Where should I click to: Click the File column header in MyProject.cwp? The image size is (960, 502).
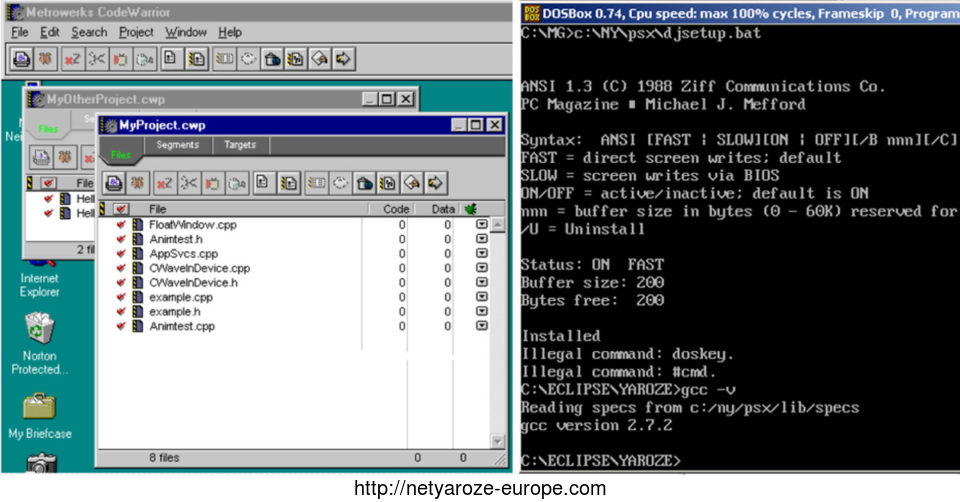[x=157, y=209]
